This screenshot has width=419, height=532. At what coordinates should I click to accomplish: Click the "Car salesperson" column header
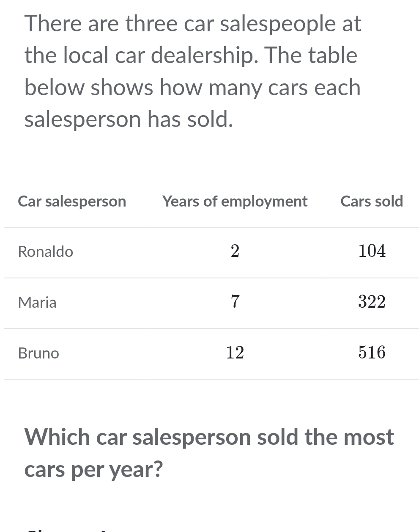(x=72, y=201)
